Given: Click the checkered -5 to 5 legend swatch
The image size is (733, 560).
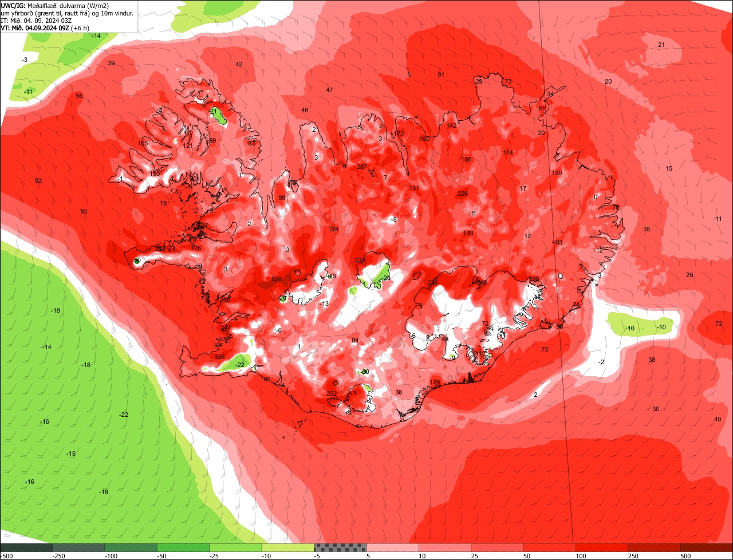Looking at the screenshot, I should 340,548.
